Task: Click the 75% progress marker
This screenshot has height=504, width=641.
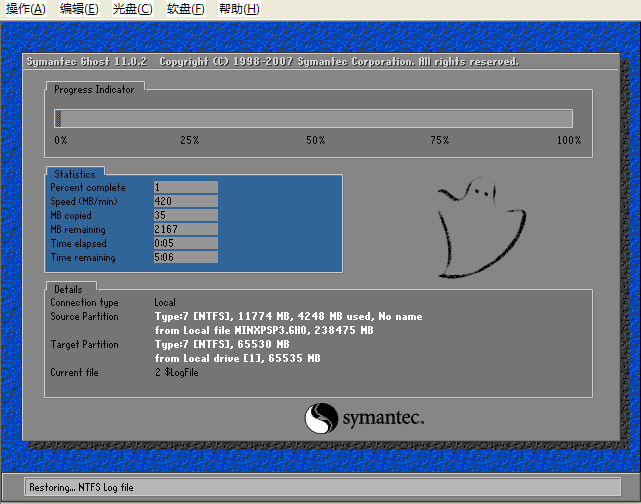Action: coord(439,140)
